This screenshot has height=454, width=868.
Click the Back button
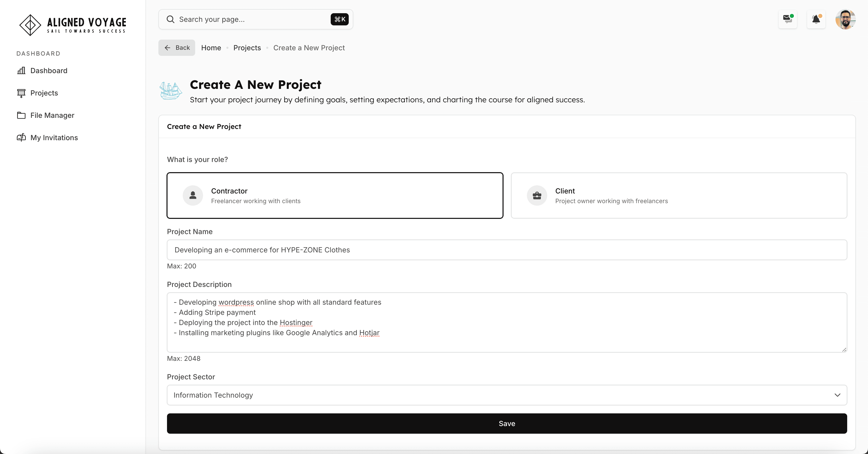coord(177,48)
